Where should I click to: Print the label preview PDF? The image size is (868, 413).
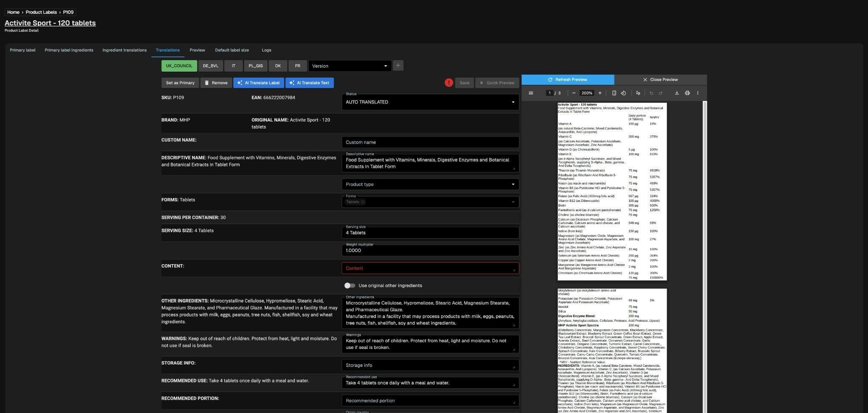[687, 93]
